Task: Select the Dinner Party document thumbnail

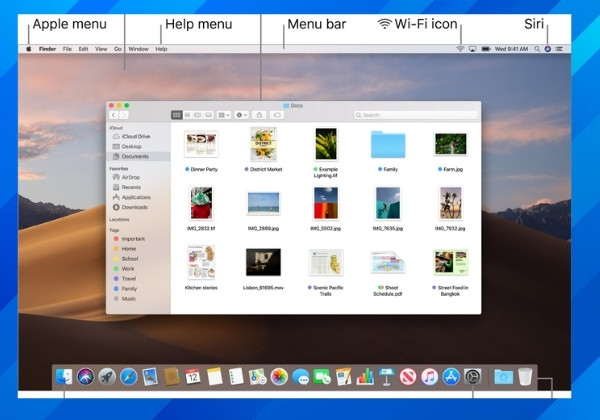Action: [201, 144]
